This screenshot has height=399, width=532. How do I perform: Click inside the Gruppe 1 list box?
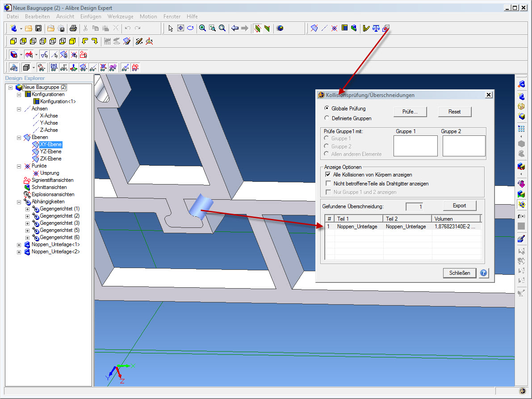[415, 146]
